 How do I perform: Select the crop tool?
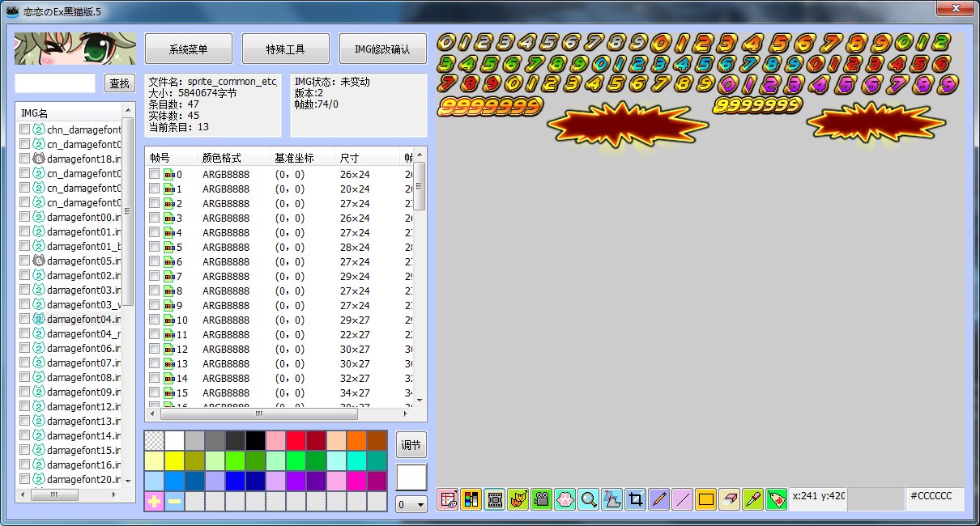coord(636,499)
